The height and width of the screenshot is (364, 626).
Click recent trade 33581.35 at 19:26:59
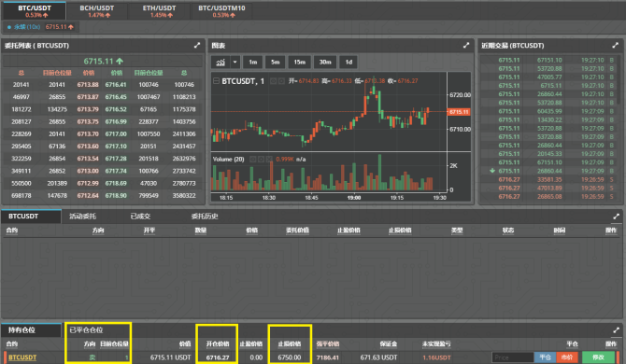coord(549,179)
